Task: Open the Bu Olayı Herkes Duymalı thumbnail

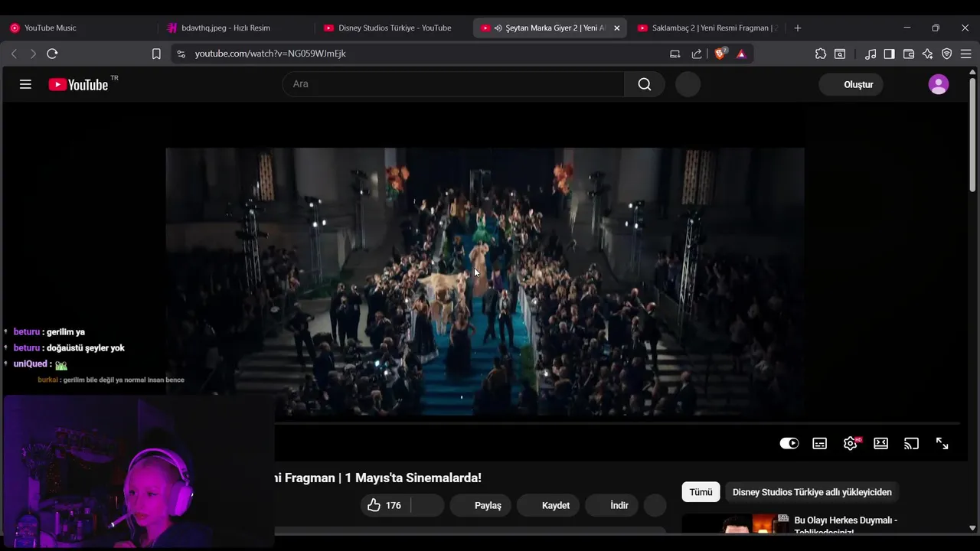Action: pyautogui.click(x=735, y=523)
